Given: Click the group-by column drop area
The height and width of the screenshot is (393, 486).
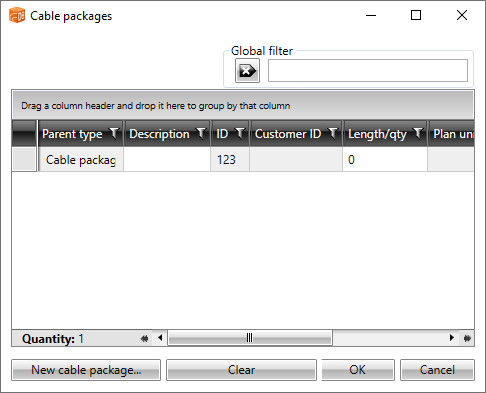Looking at the screenshot, I should pyautogui.click(x=243, y=106).
